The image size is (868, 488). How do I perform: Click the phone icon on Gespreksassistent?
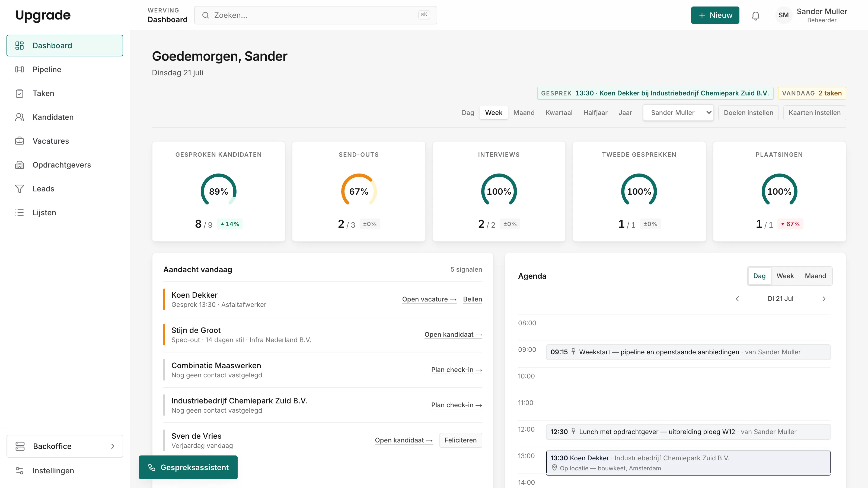152,467
